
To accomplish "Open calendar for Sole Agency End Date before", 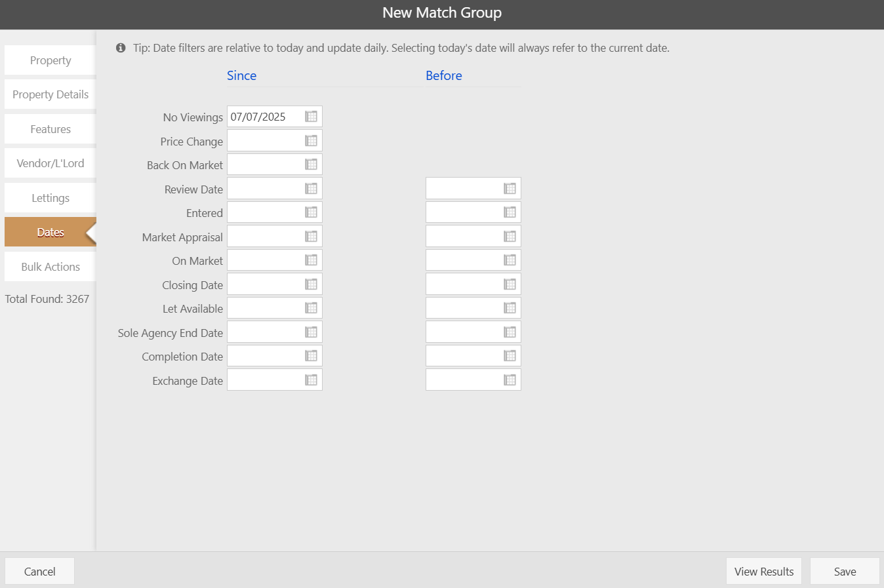I will pyautogui.click(x=510, y=332).
